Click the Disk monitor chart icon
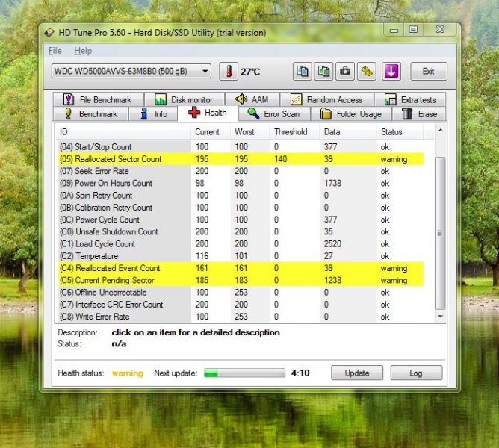The width and height of the screenshot is (499, 448). (x=161, y=99)
